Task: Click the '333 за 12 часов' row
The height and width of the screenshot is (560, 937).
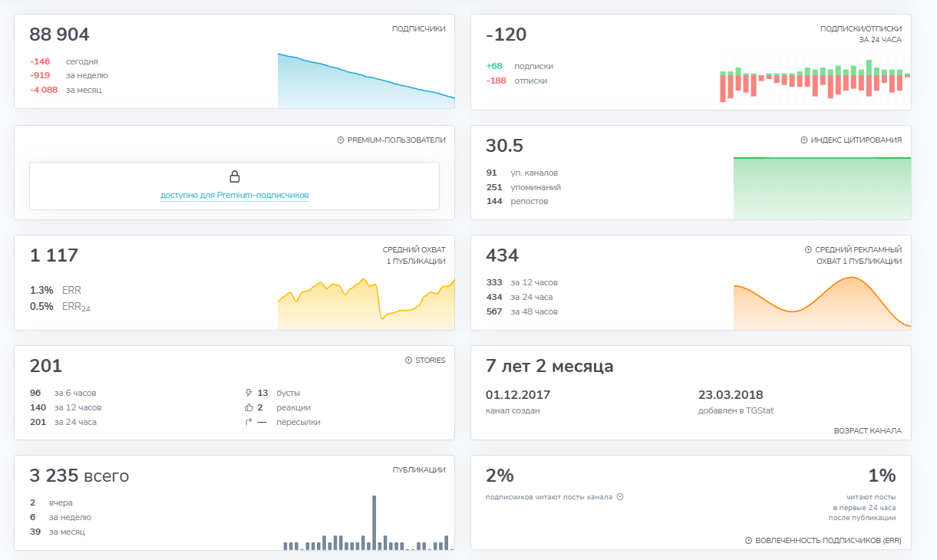Action: tap(522, 282)
